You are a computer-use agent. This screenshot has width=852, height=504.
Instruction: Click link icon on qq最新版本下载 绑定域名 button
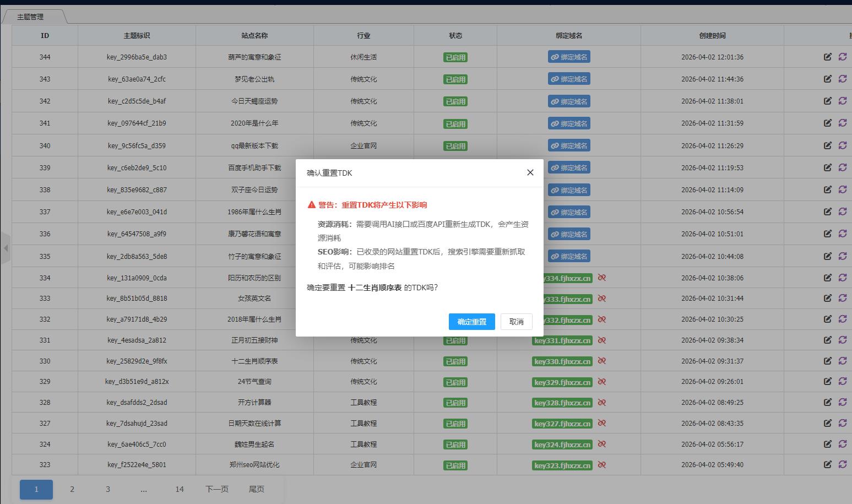coord(555,145)
